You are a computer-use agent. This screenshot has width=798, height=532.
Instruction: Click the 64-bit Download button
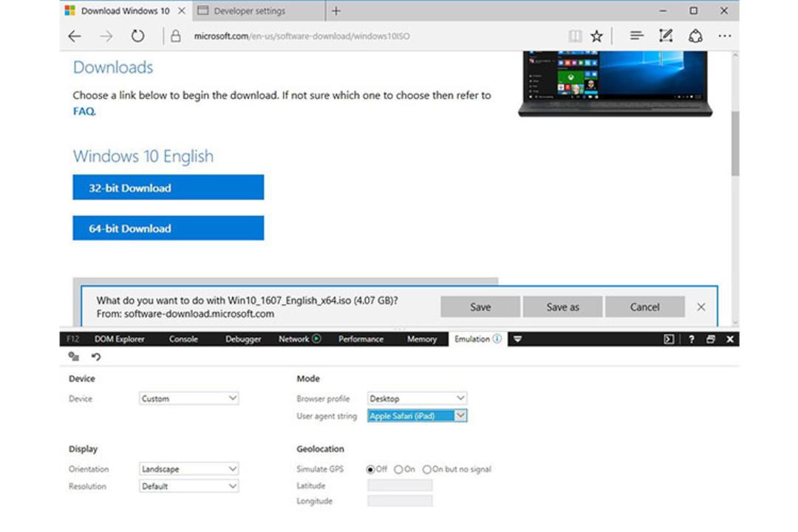click(x=168, y=228)
